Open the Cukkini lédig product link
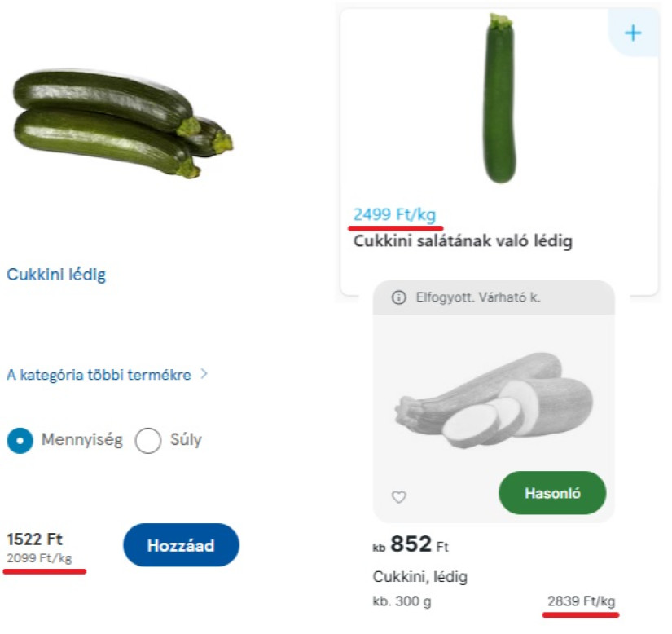 [55, 274]
